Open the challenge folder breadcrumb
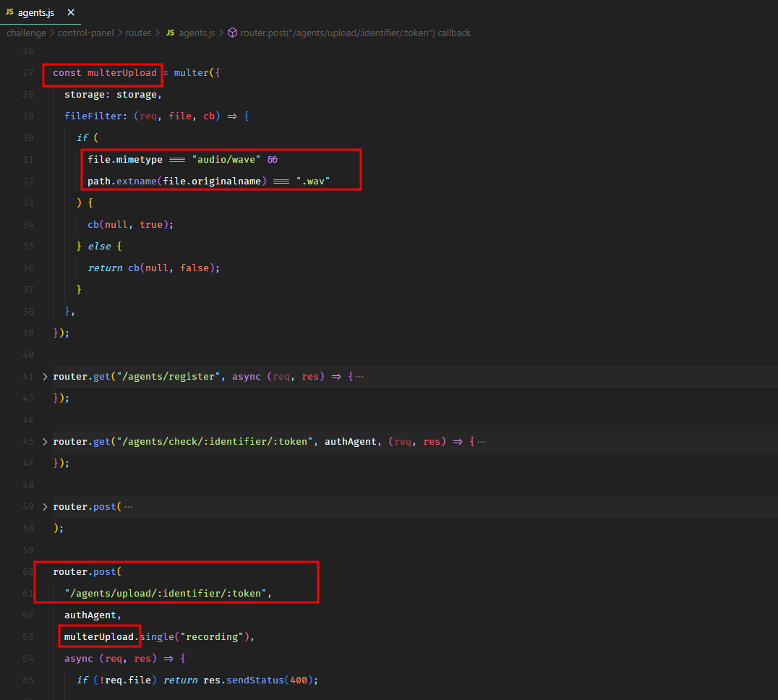 [x=26, y=33]
